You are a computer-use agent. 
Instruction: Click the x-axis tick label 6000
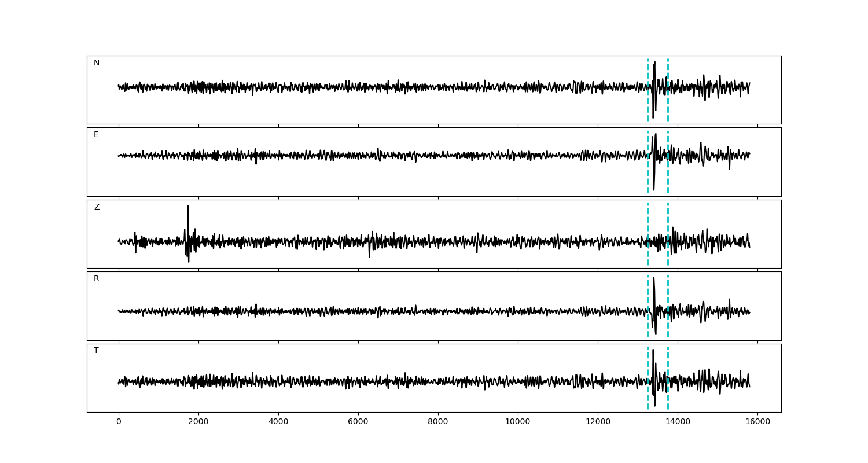pyautogui.click(x=358, y=422)
